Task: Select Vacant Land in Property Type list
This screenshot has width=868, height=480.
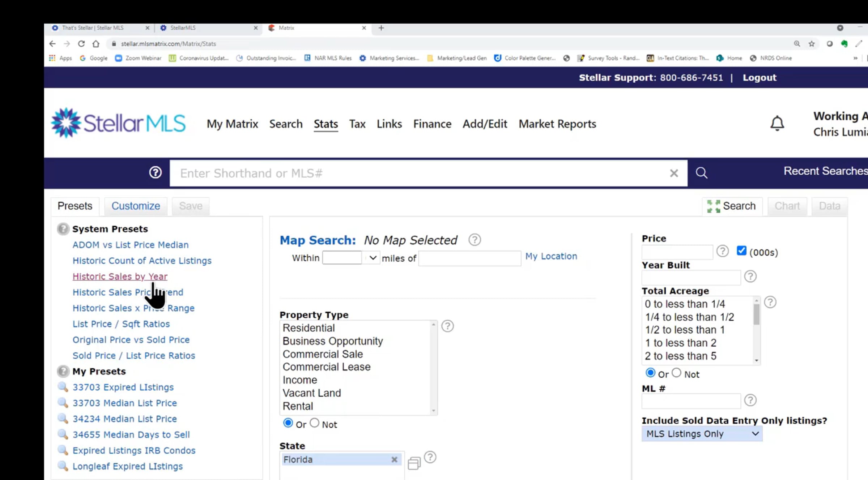Action: tap(312, 393)
